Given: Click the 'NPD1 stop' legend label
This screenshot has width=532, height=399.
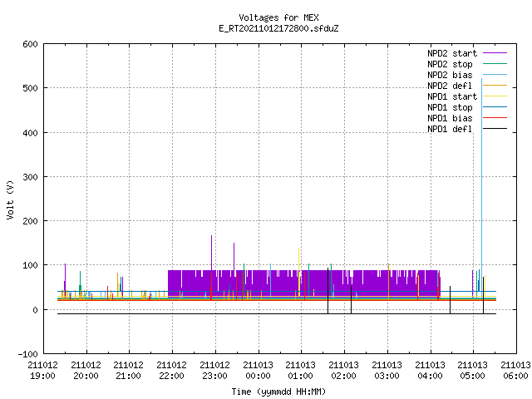Looking at the screenshot, I should [450, 107].
